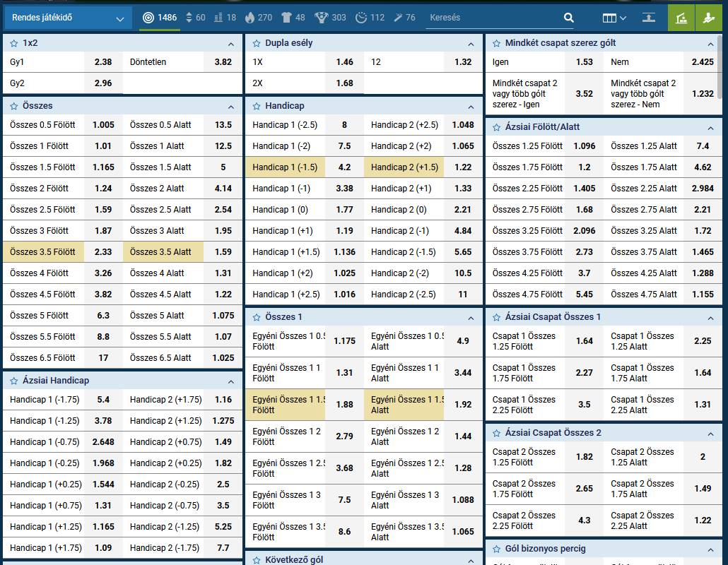Click the magnifier search icon
The width and height of the screenshot is (728, 565).
(569, 18)
